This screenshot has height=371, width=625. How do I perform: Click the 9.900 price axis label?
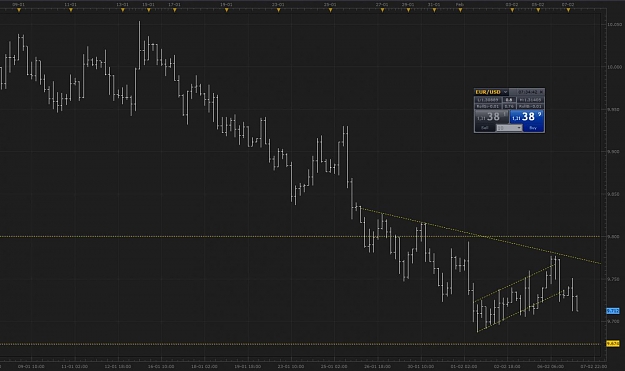point(613,152)
